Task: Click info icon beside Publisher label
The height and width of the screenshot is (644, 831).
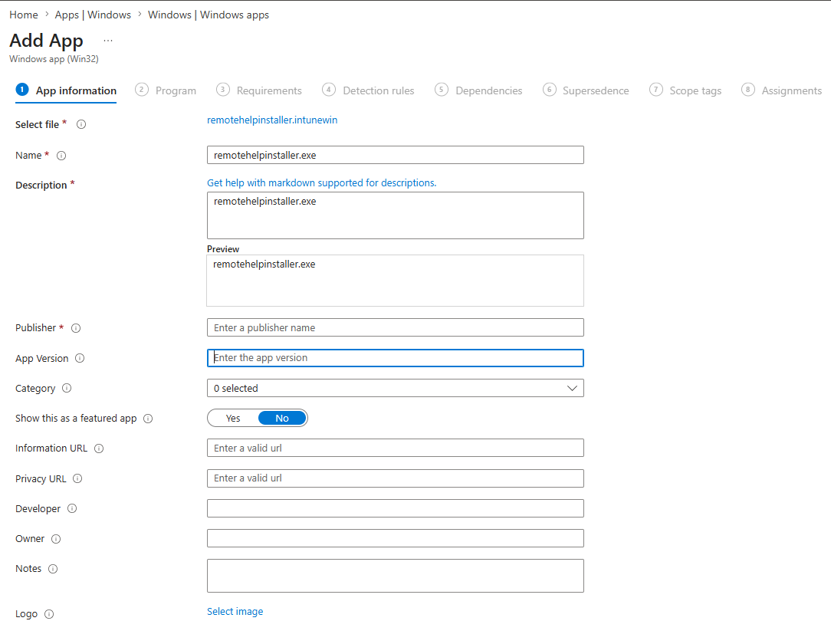Action: pyautogui.click(x=76, y=328)
